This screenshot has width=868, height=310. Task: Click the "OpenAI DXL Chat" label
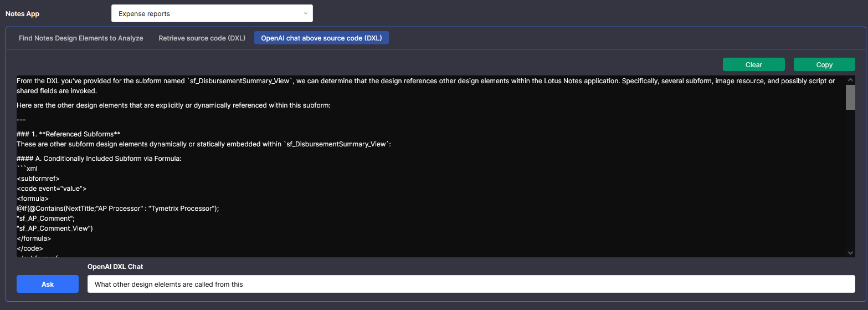pyautogui.click(x=115, y=267)
